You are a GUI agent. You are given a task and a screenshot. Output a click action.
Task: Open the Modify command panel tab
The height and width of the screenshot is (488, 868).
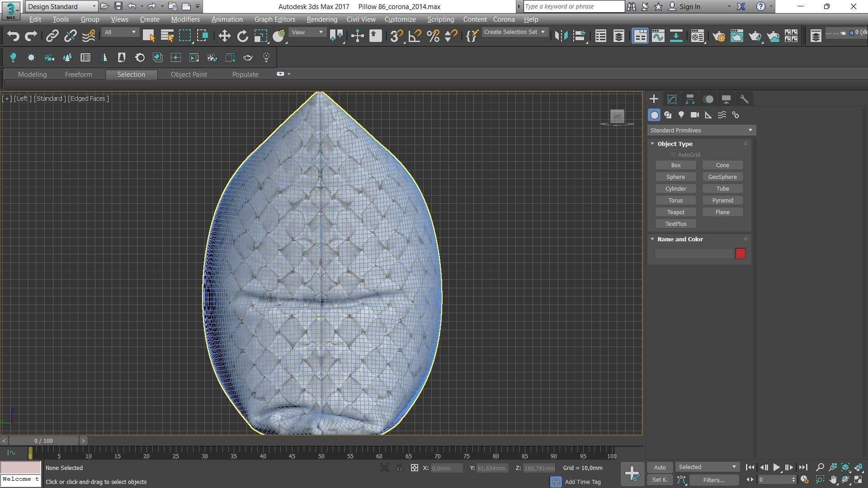tap(672, 99)
